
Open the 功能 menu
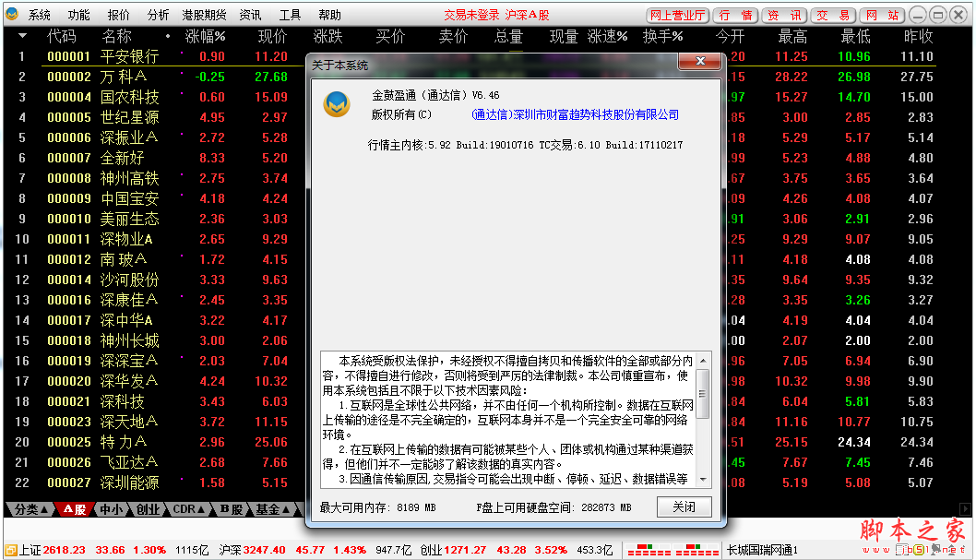78,15
